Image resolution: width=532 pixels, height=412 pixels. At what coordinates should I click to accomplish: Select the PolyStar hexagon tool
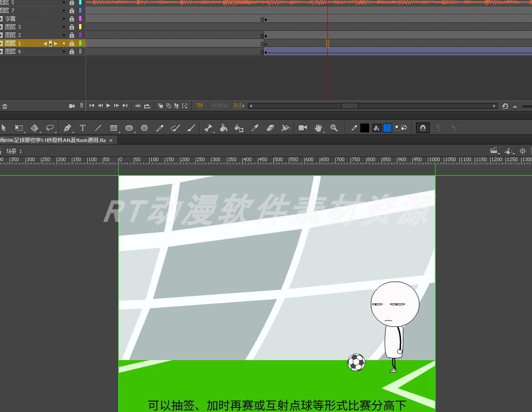(145, 128)
